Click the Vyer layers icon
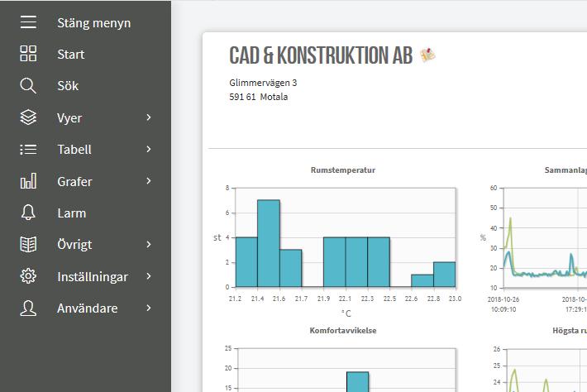The width and height of the screenshot is (587, 392). tap(28, 117)
